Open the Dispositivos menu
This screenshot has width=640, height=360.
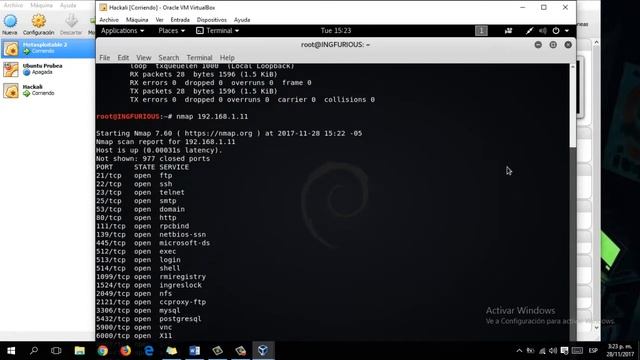(211, 20)
